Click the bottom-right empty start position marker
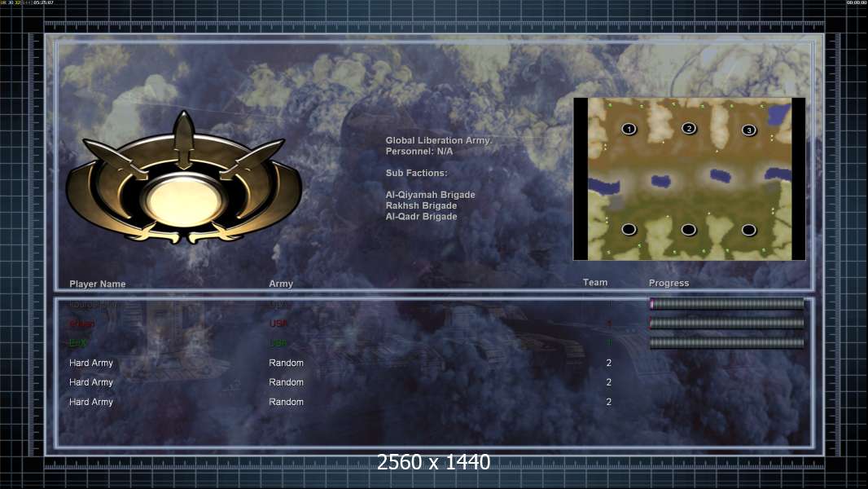 point(749,230)
